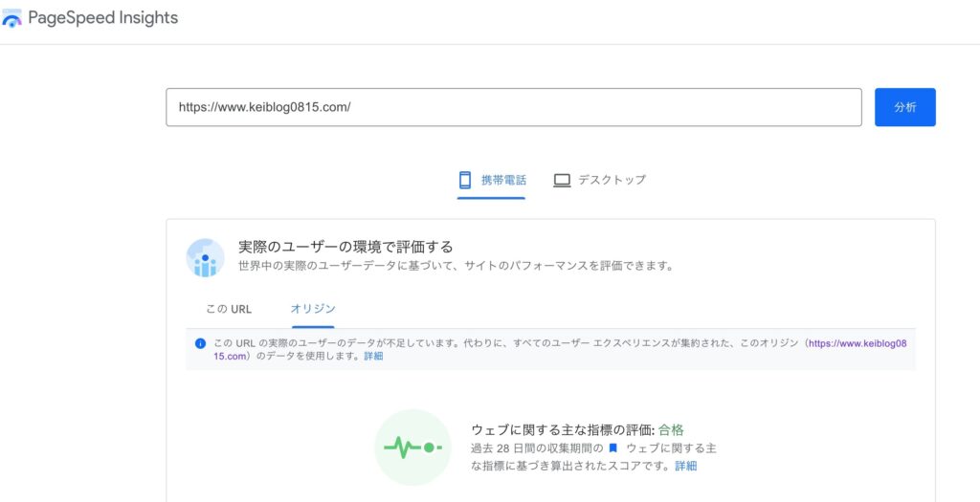Click ウェブに関する主な指標の評価 label

point(564,429)
